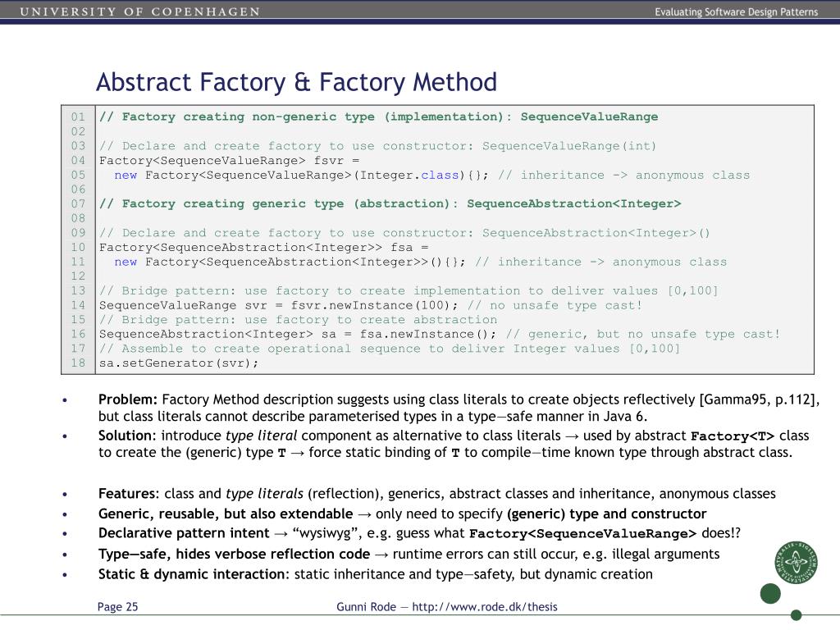The width and height of the screenshot is (840, 630).
Task: Click the Declarative pattern intent bullet text
Action: 184,533
